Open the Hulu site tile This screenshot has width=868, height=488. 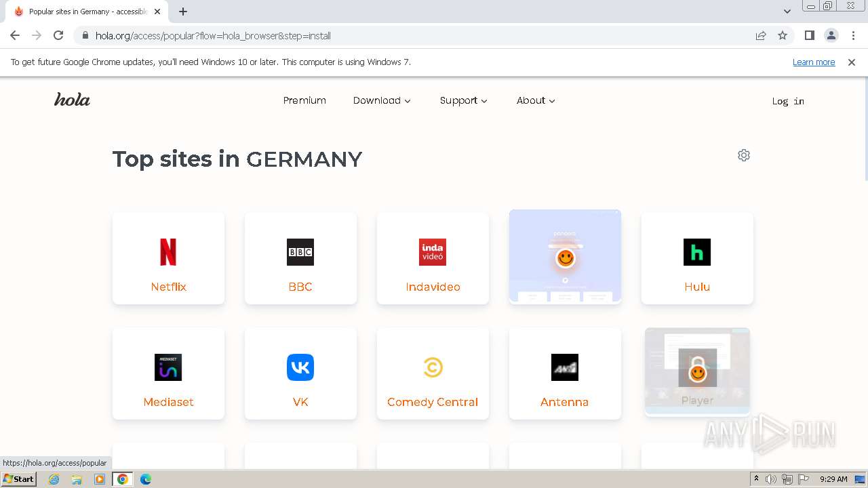point(697,258)
